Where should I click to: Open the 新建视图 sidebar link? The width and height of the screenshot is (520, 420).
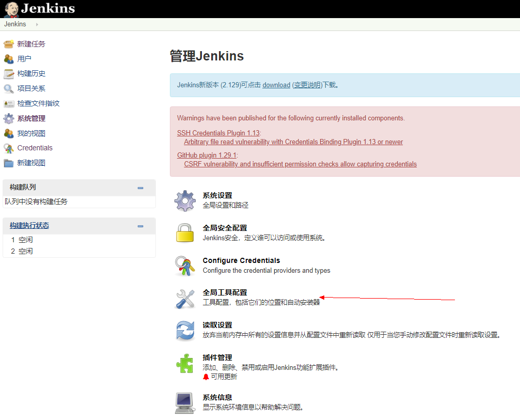(x=31, y=163)
